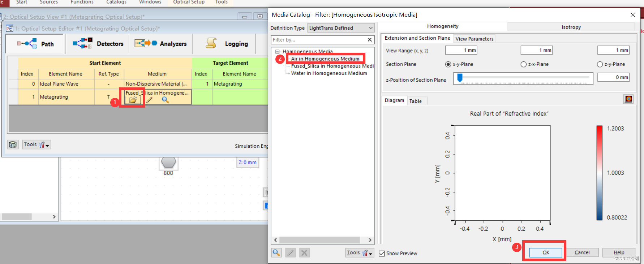The image size is (644, 264).
Task: Switch to the Homogeneity tab
Action: point(443,26)
